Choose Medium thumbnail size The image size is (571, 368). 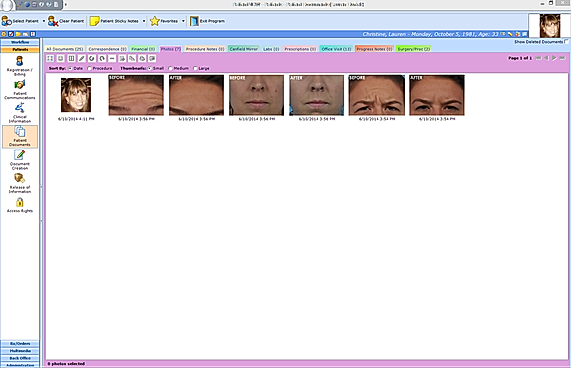[170, 68]
